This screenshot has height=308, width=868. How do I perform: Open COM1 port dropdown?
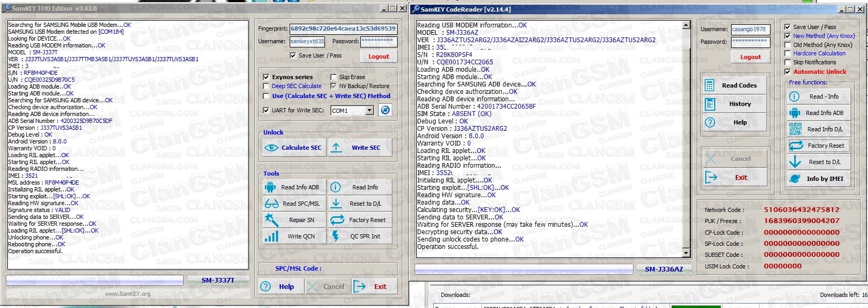click(x=369, y=110)
